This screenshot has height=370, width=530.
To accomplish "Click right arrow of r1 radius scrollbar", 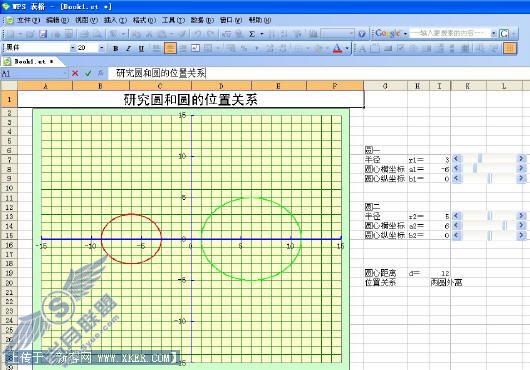I will pyautogui.click(x=521, y=158).
